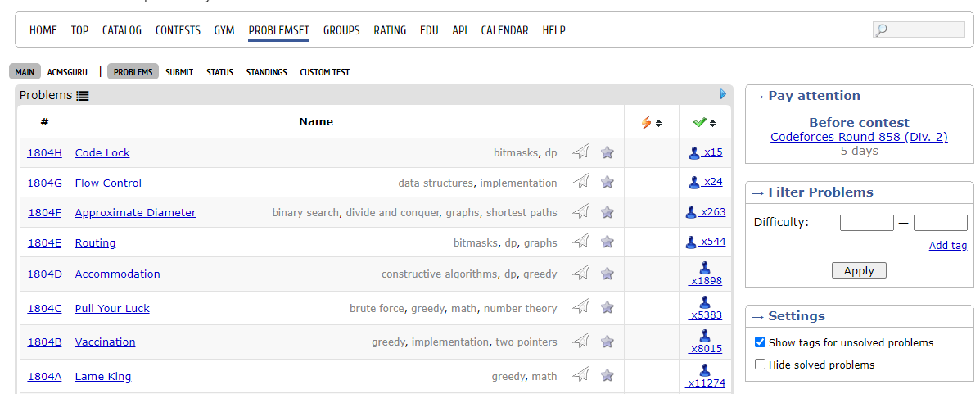Image resolution: width=980 pixels, height=394 pixels.
Task: Open solved-by user icon for Accommodation
Action: 704,268
